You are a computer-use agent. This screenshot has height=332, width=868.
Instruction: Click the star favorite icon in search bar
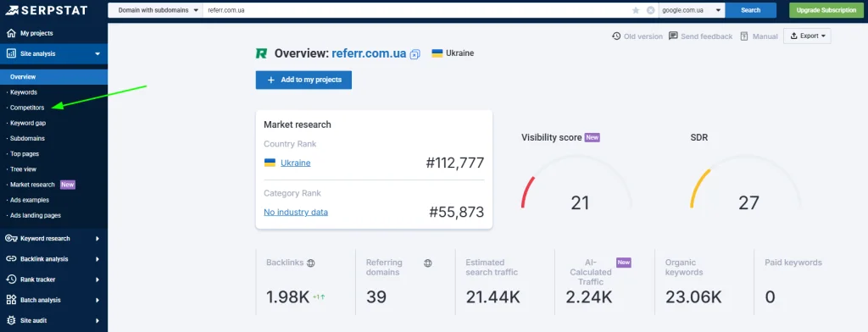pos(636,10)
